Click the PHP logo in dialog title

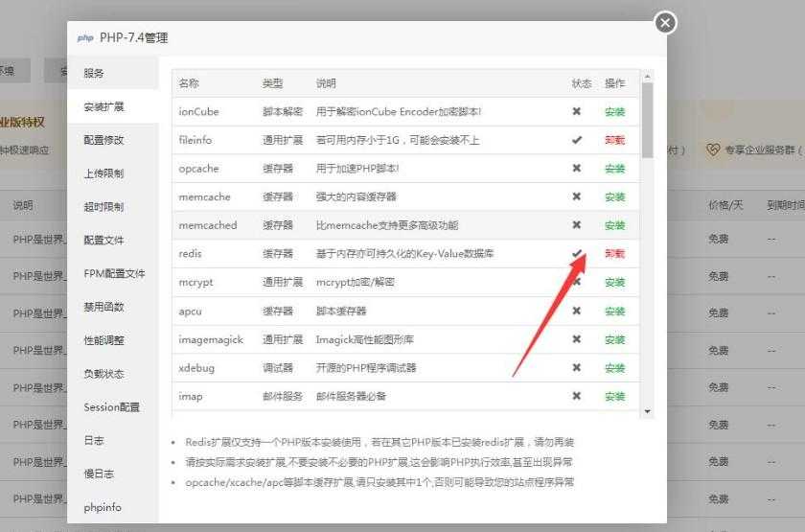pyautogui.click(x=85, y=37)
